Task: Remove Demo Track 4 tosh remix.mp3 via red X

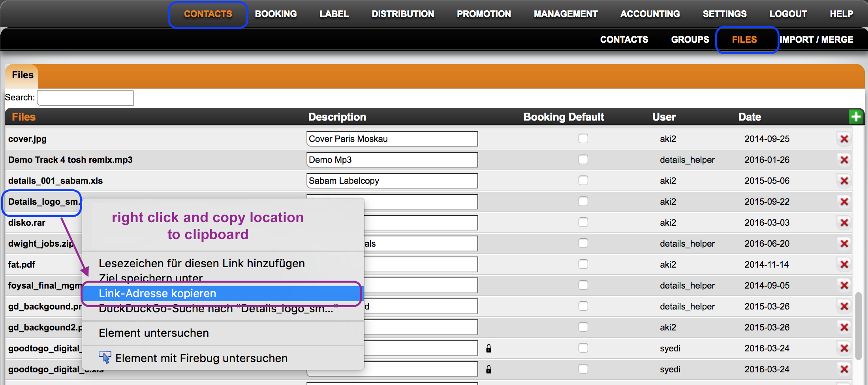Action: pyautogui.click(x=844, y=160)
